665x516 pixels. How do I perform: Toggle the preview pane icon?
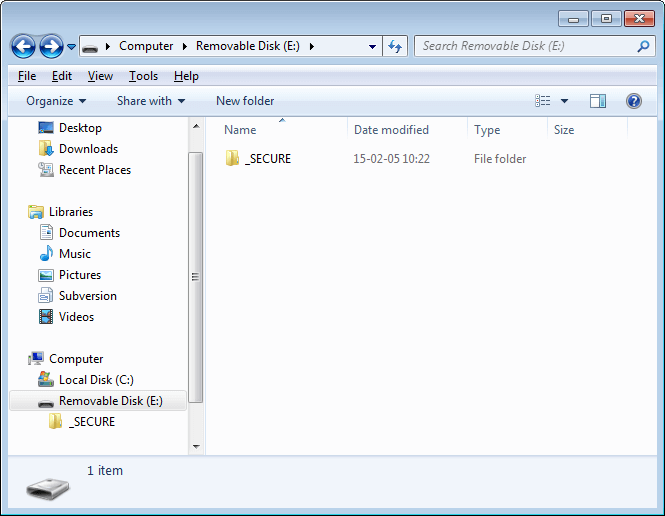pos(598,101)
